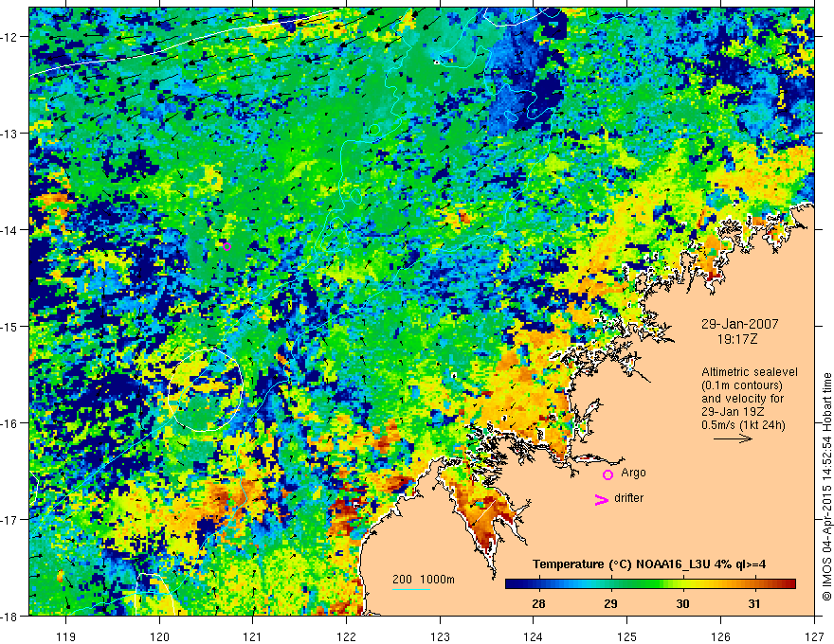Click the '200 1000m' depth contour label
Image resolution: width=834 pixels, height=644 pixels.
pyautogui.click(x=424, y=580)
